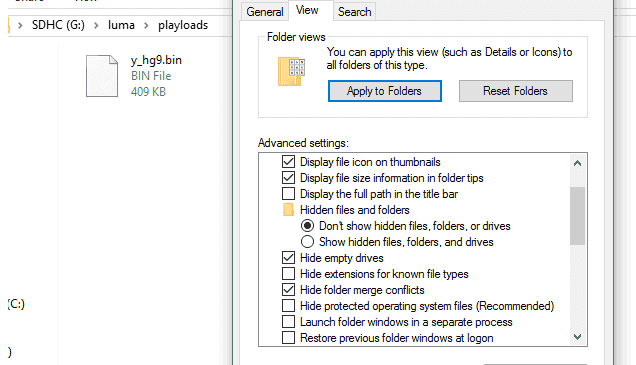The image size is (636, 365).
Task: Click the 409 KB size label
Action: pyautogui.click(x=148, y=92)
